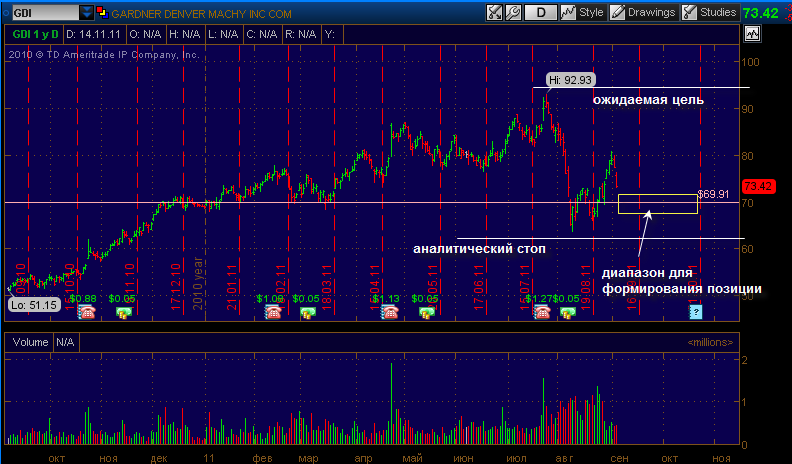792x464 pixels.
Task: Click the 'GDI 1 y D' chart label
Action: (35, 34)
